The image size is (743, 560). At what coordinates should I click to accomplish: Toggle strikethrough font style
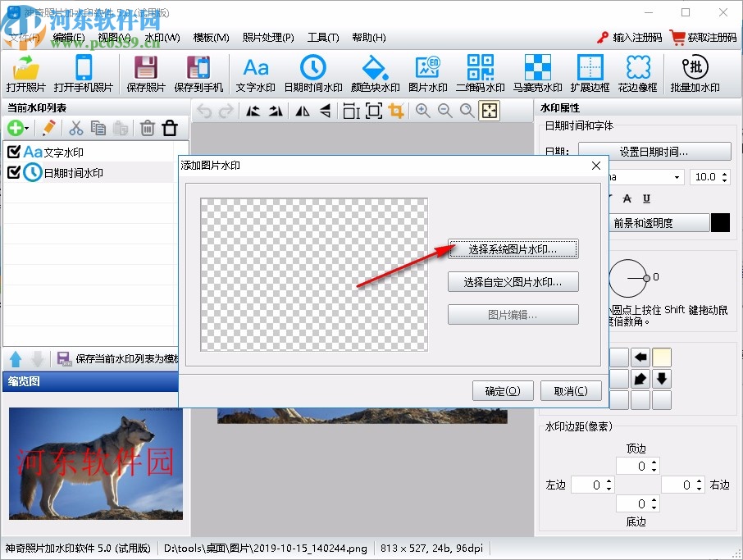coord(627,198)
